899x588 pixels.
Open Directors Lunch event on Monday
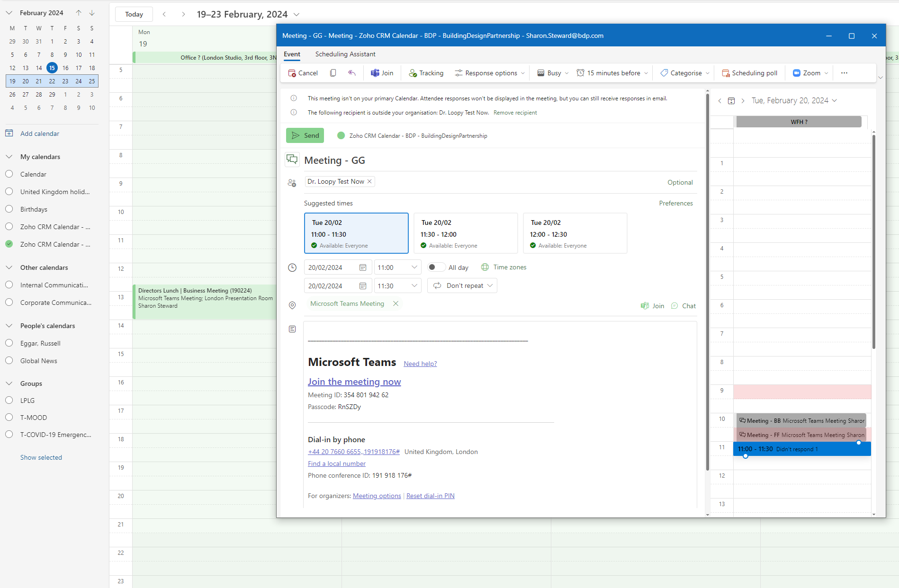tap(205, 302)
